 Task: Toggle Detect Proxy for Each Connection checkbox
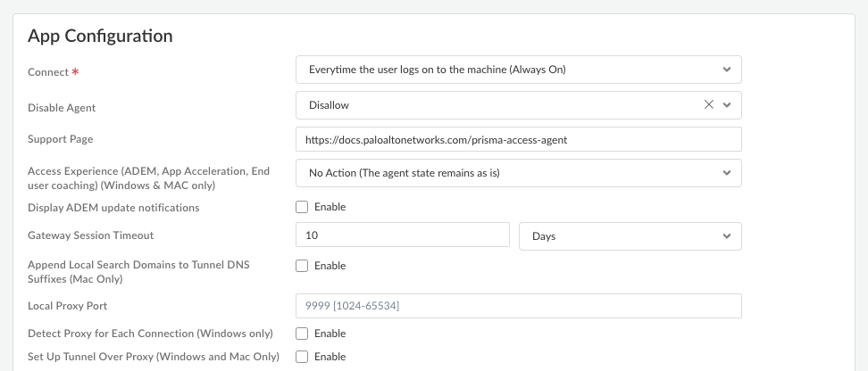coord(302,334)
